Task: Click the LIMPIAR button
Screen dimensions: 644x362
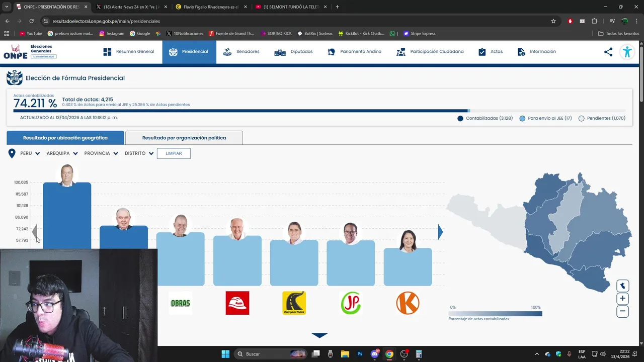Action: (174, 153)
